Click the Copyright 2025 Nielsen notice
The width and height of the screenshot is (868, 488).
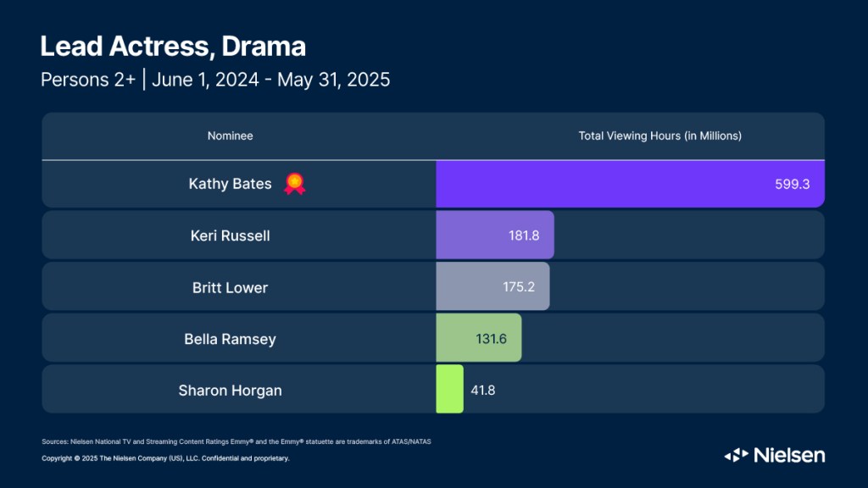(165, 458)
